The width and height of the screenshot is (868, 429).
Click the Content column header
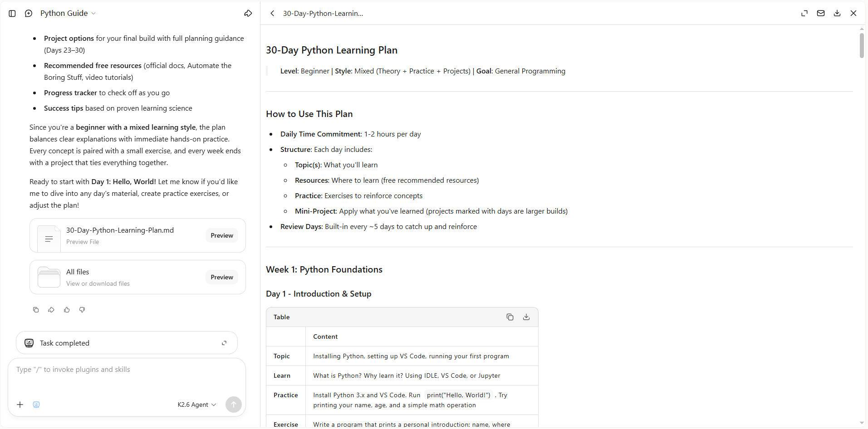[325, 336]
